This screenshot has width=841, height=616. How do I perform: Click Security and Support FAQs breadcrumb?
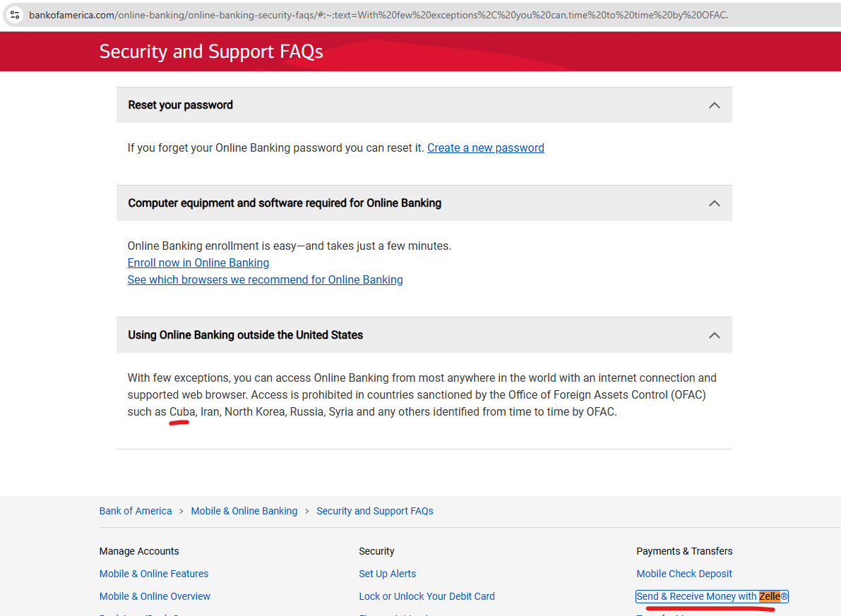pos(374,511)
